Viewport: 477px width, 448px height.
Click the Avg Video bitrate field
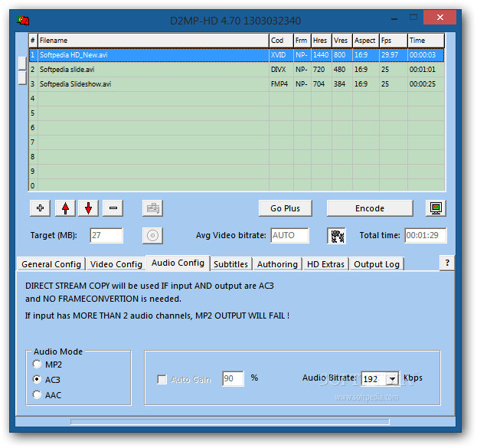coord(289,235)
